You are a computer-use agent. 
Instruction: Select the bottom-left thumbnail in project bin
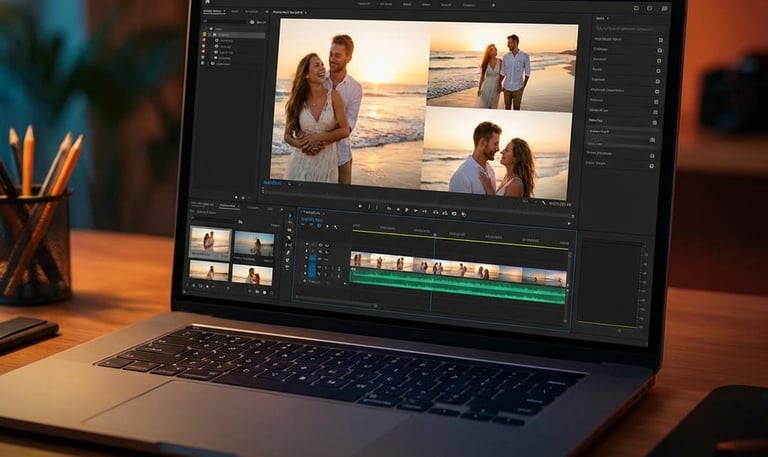point(209,271)
